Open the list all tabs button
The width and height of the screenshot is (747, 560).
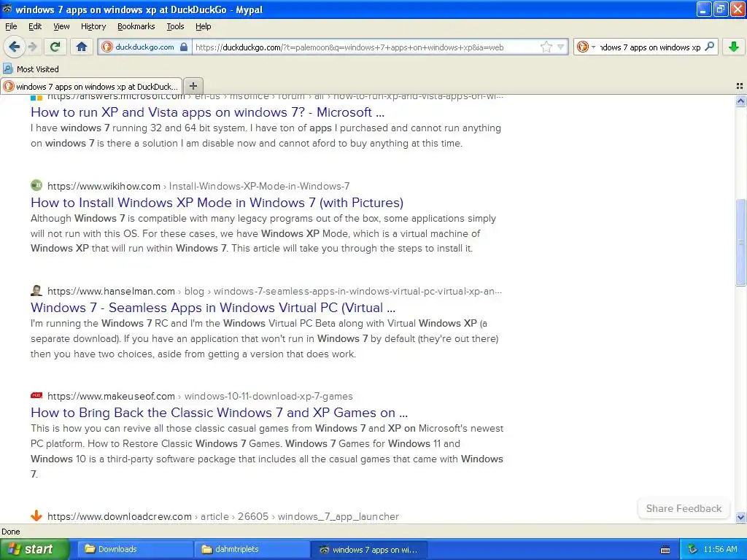(740, 86)
